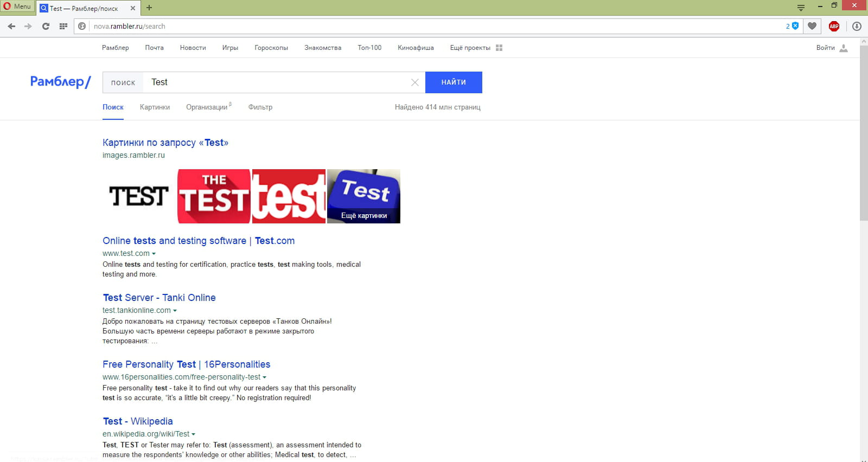The image size is (868, 462).
Task: Expand the 16personalities.com URL dropdown arrow
Action: click(x=265, y=377)
